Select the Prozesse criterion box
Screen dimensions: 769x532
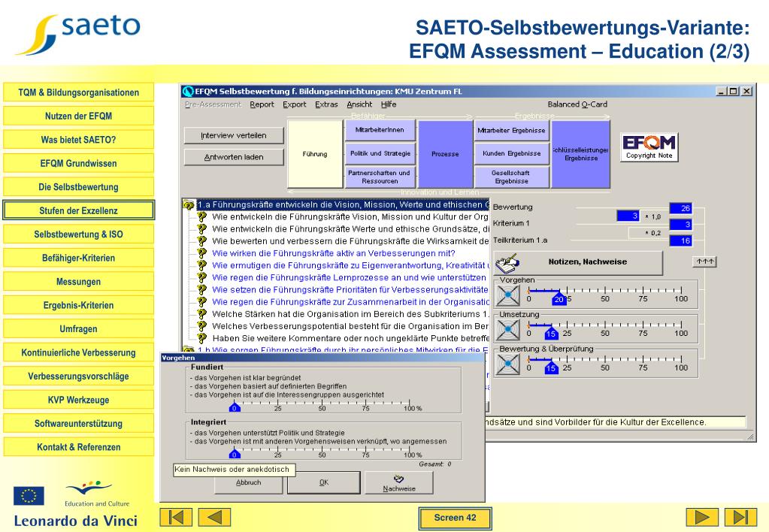(445, 154)
